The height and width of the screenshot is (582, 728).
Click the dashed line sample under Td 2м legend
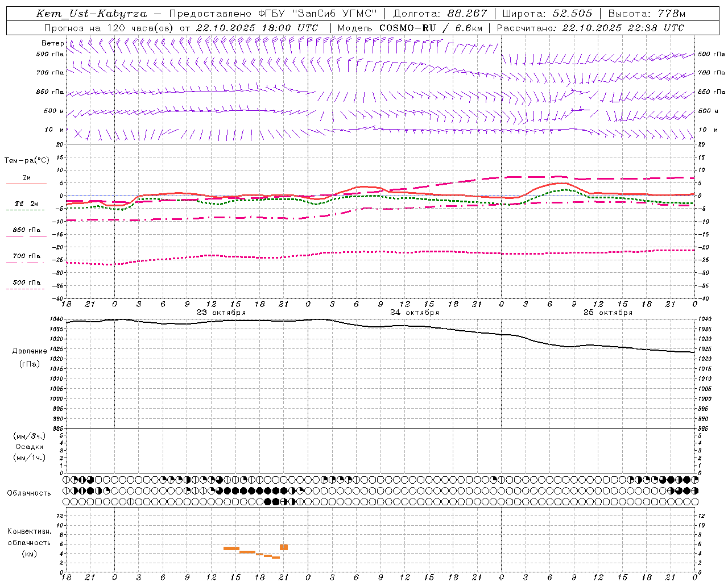click(x=25, y=210)
